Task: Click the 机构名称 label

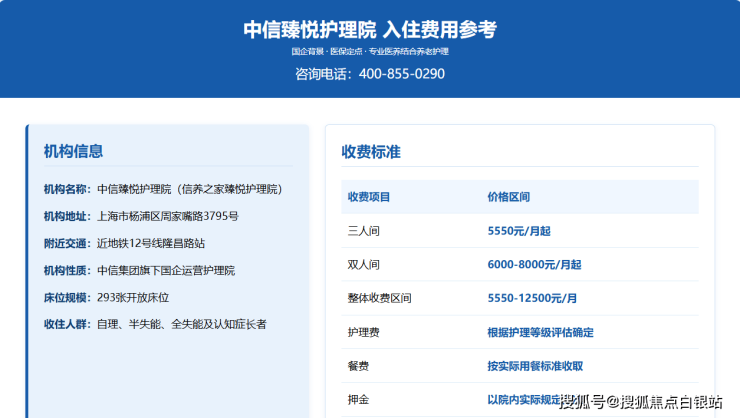Action: [x=65, y=189]
